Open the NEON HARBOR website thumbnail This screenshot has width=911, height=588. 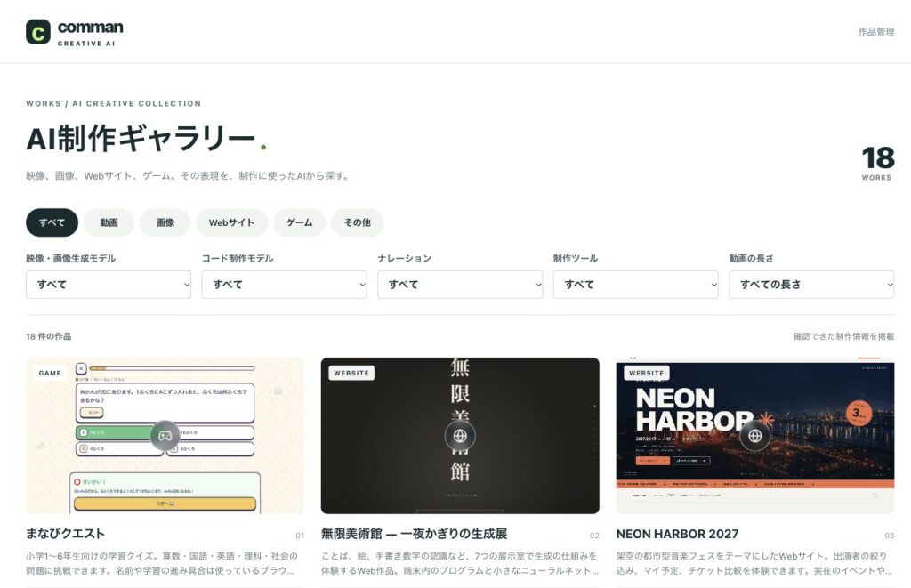pyautogui.click(x=754, y=436)
